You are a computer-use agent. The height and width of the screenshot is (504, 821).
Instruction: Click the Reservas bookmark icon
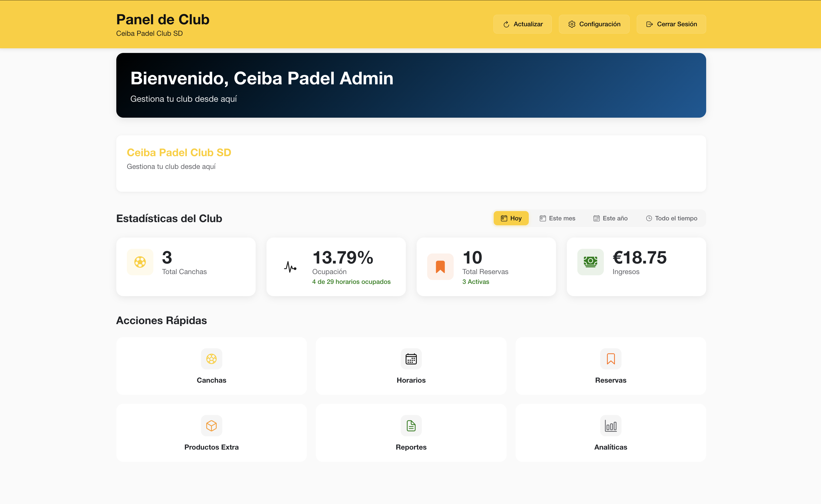click(610, 359)
